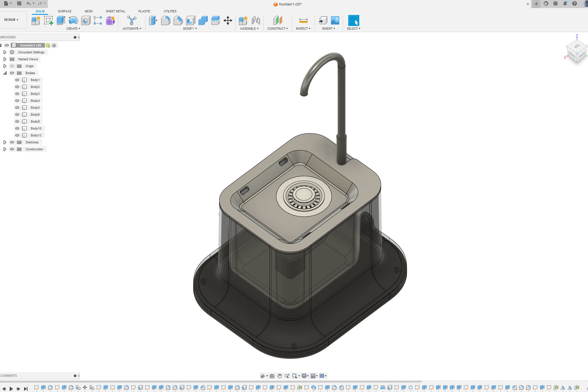The width and height of the screenshot is (588, 392).
Task: Show the Origin folder via eye icon
Action: tap(12, 66)
